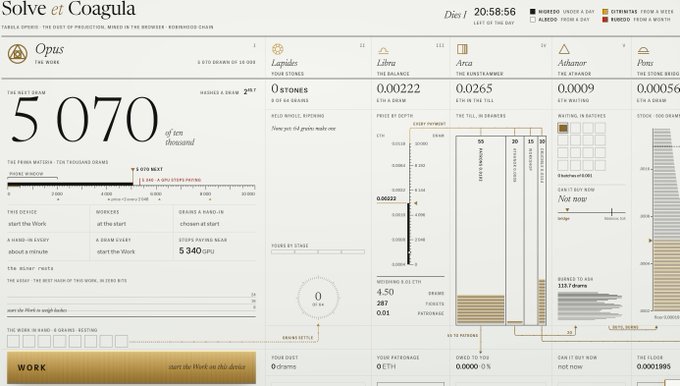
Task: Click the 'about a minute' hand-in value
Action: pos(28,252)
